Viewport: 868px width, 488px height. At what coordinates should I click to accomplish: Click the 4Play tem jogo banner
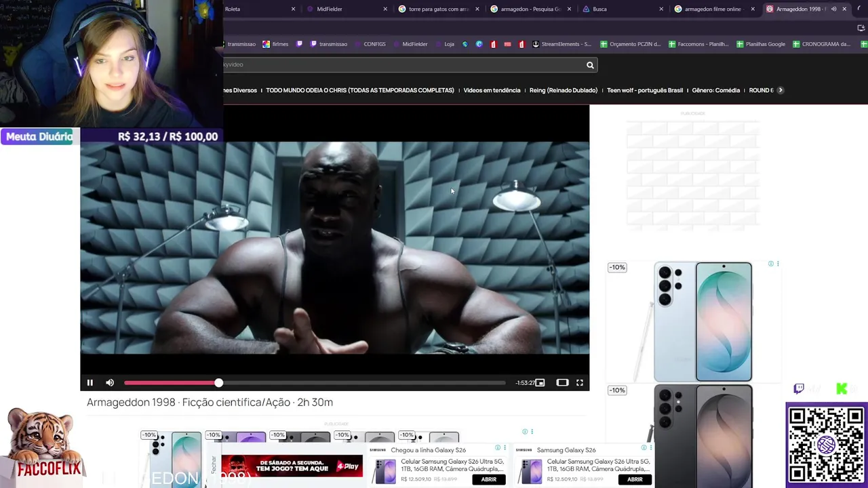pos(292,466)
